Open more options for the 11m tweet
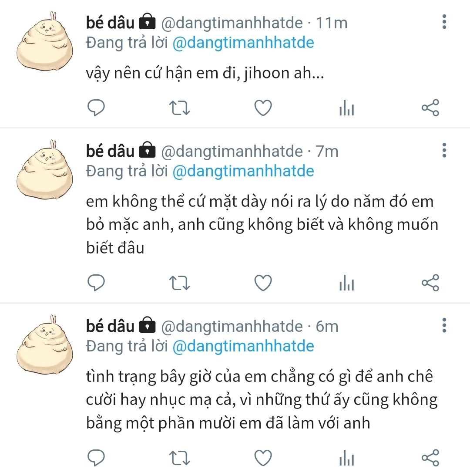This screenshot has width=470, height=476. [x=444, y=22]
